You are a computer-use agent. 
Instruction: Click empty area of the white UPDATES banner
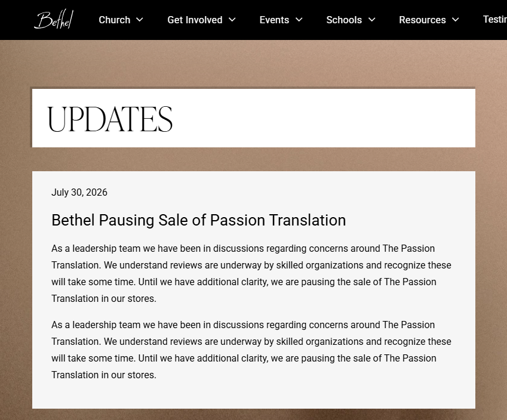tap(323, 118)
